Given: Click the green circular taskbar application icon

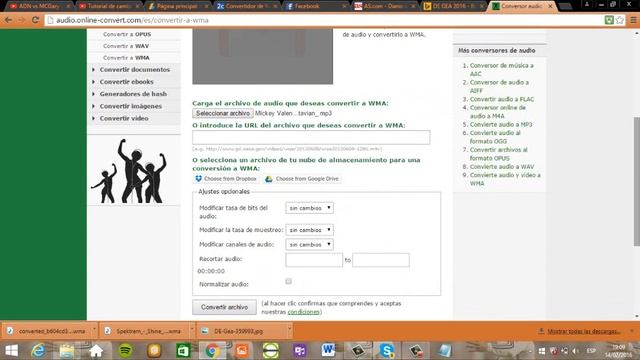Looking at the screenshot, I should coord(271,350).
